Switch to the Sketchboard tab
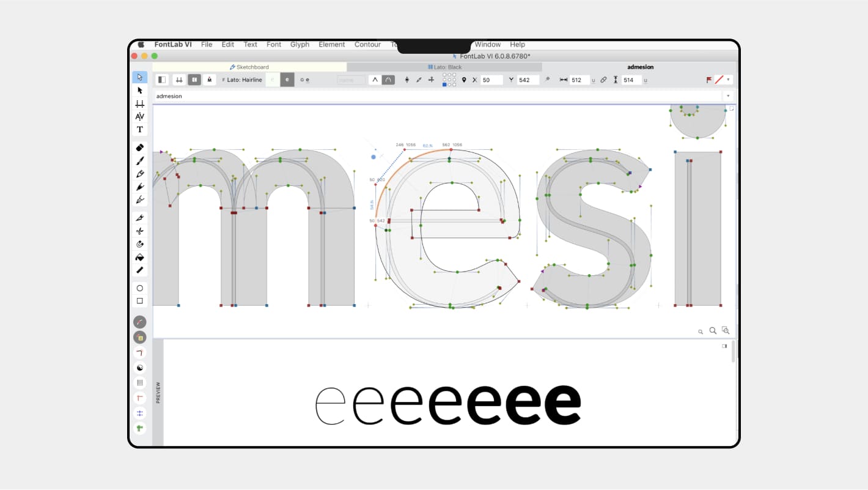Screen dimensions: 868x490 pyautogui.click(x=249, y=67)
